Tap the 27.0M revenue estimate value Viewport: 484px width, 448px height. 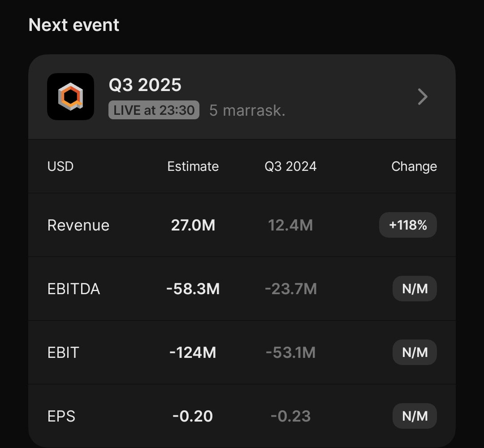tap(193, 225)
